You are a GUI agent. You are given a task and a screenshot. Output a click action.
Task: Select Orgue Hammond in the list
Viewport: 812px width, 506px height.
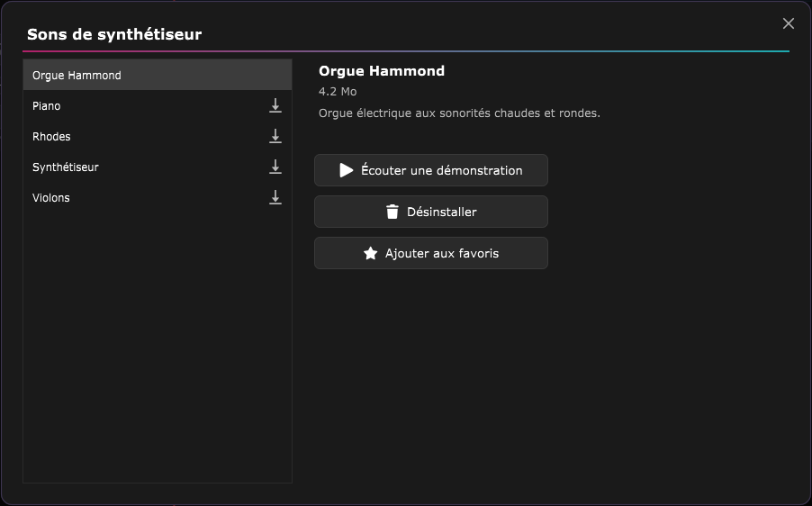pyautogui.click(x=158, y=75)
